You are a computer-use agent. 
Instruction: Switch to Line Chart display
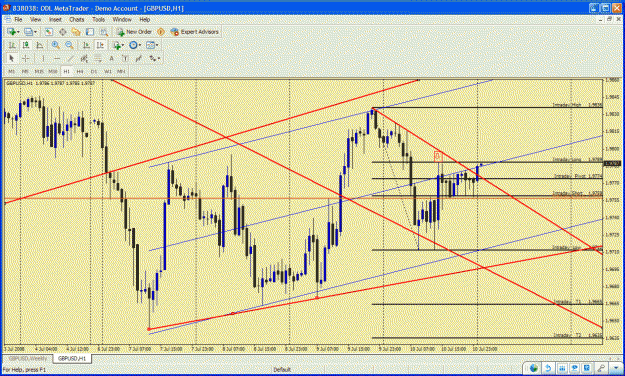point(39,45)
